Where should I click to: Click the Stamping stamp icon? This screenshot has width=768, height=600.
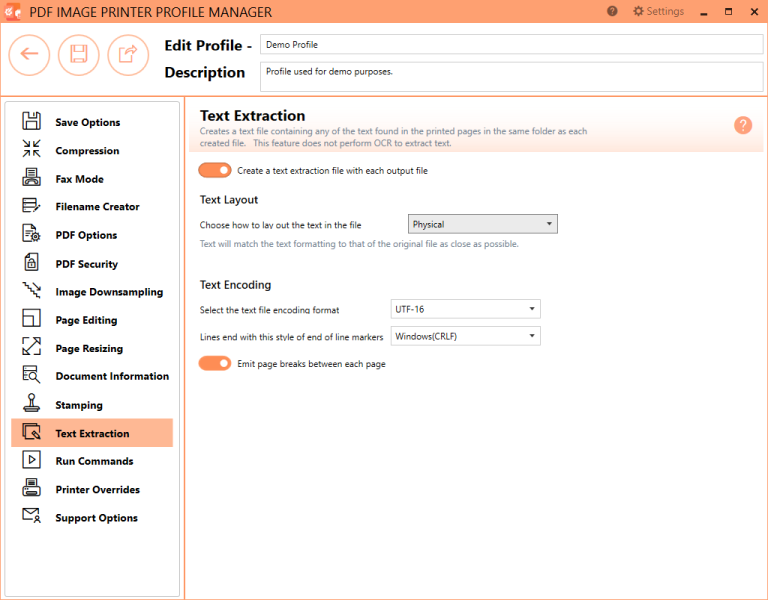pos(31,403)
